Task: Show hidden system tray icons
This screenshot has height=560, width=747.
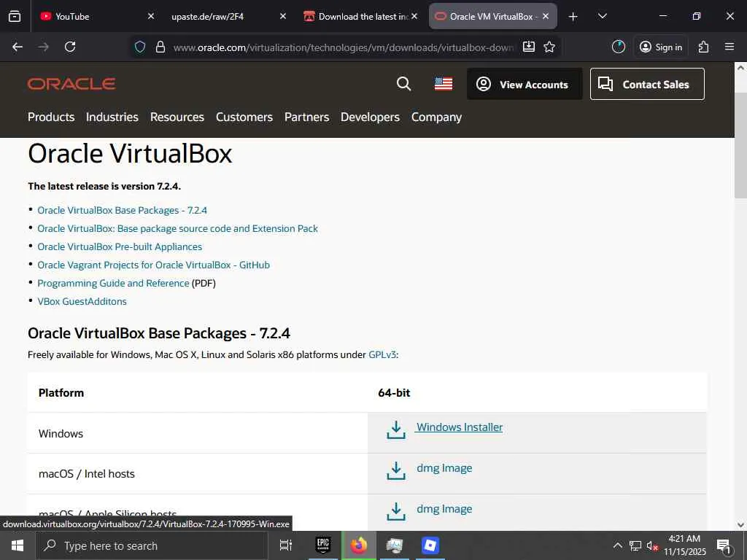Action: [617, 545]
